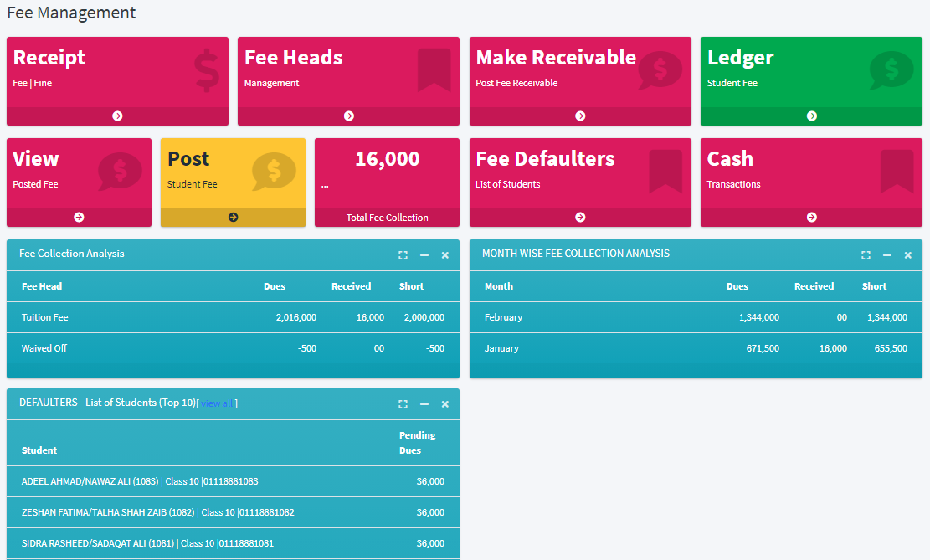Select the February row in monthly analysis
The height and width of the screenshot is (560, 930).
696,318
